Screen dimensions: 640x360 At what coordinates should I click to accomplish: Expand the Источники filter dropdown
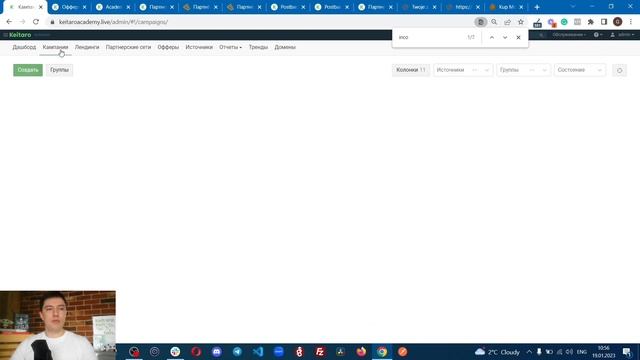point(463,70)
